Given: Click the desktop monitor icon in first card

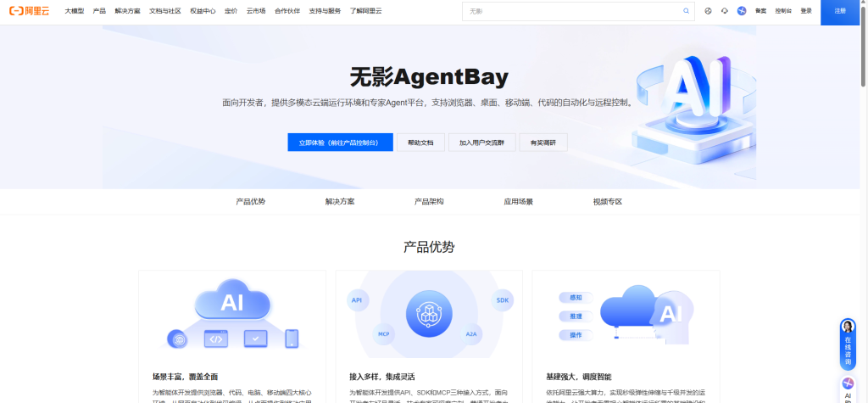Looking at the screenshot, I should (255, 339).
